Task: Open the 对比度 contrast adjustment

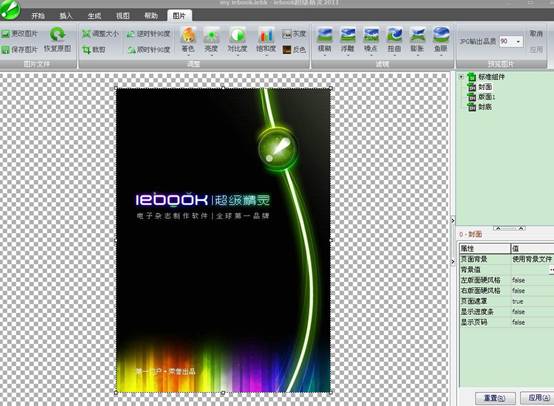Action: point(237,40)
